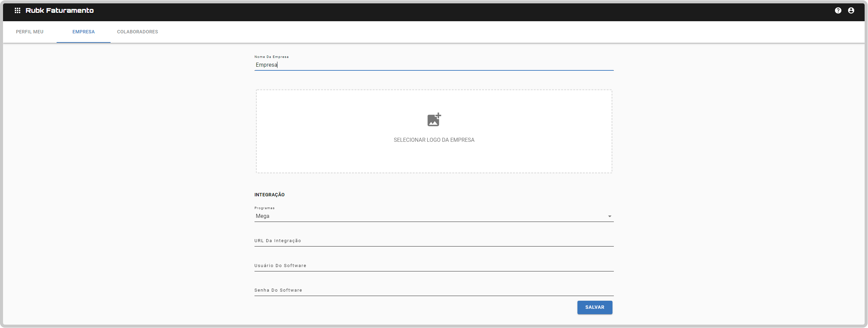Image resolution: width=868 pixels, height=328 pixels.
Task: Open the apps grid menu icon
Action: [x=18, y=10]
